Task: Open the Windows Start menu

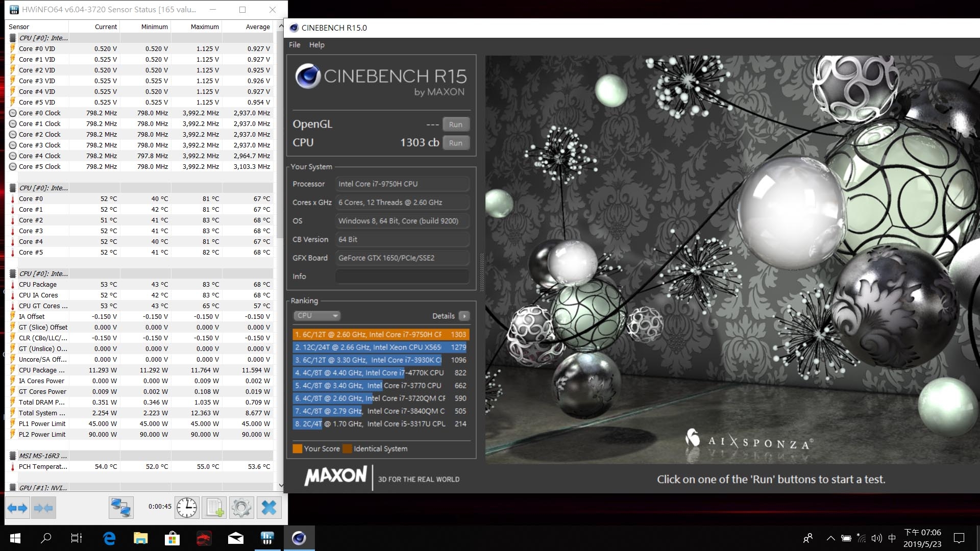Action: (x=15, y=538)
